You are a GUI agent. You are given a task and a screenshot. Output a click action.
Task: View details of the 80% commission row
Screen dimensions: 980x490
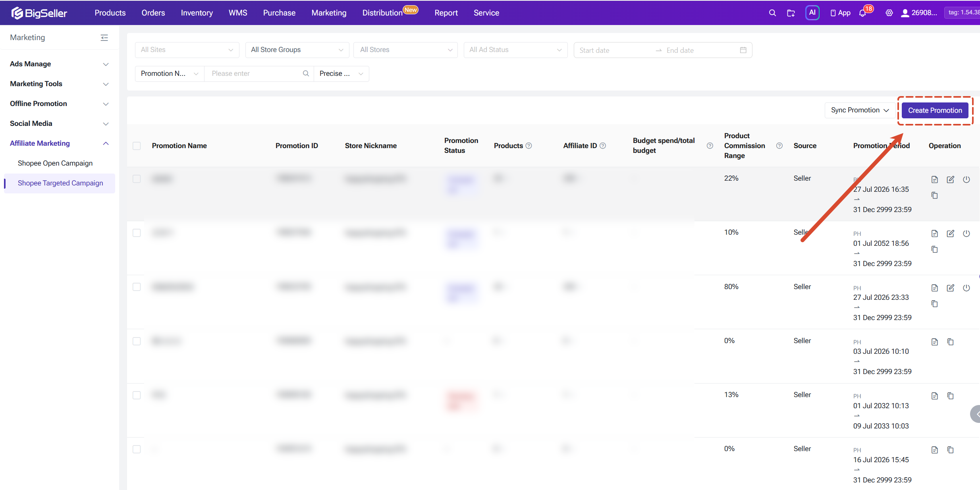(x=934, y=288)
